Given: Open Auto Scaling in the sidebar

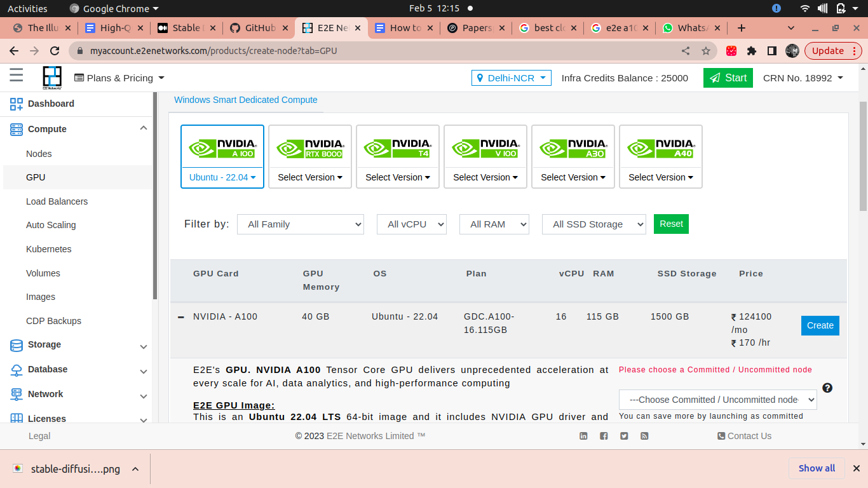Looking at the screenshot, I should click(51, 225).
